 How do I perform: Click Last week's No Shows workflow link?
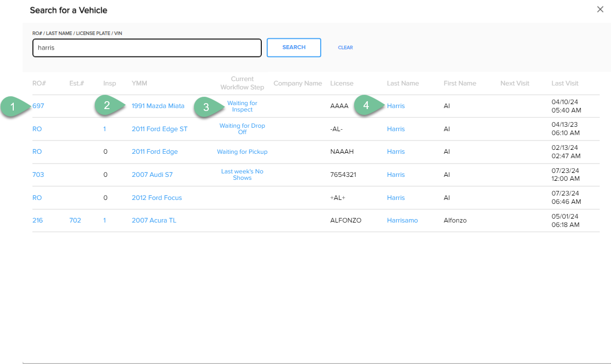[242, 174]
